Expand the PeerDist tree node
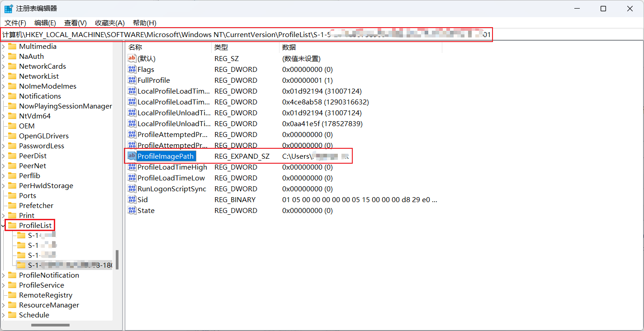This screenshot has width=644, height=331. 4,156
